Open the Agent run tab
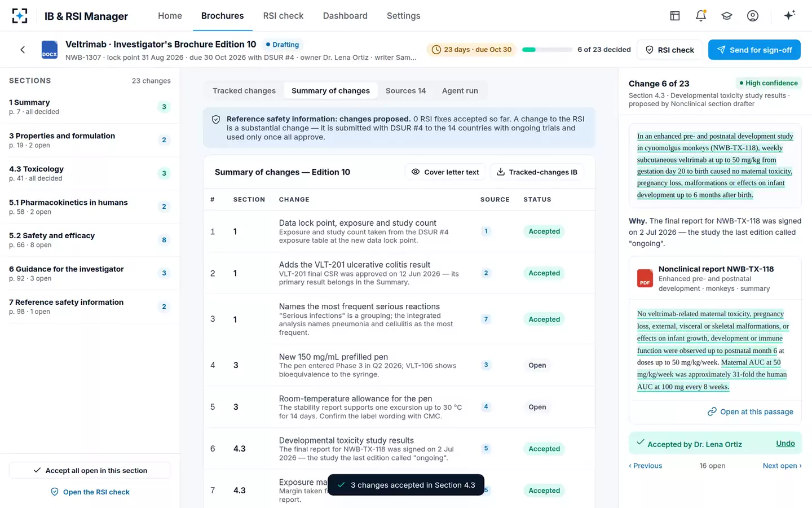The height and width of the screenshot is (508, 812). tap(460, 90)
